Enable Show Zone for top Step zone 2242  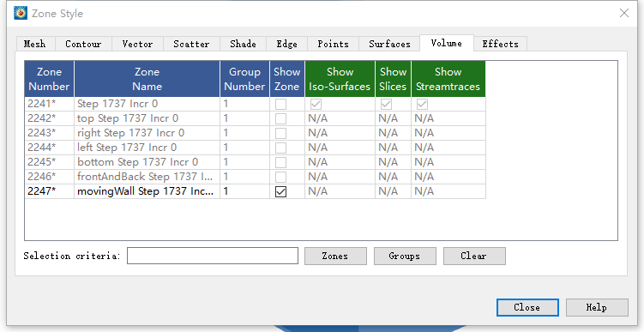(280, 118)
